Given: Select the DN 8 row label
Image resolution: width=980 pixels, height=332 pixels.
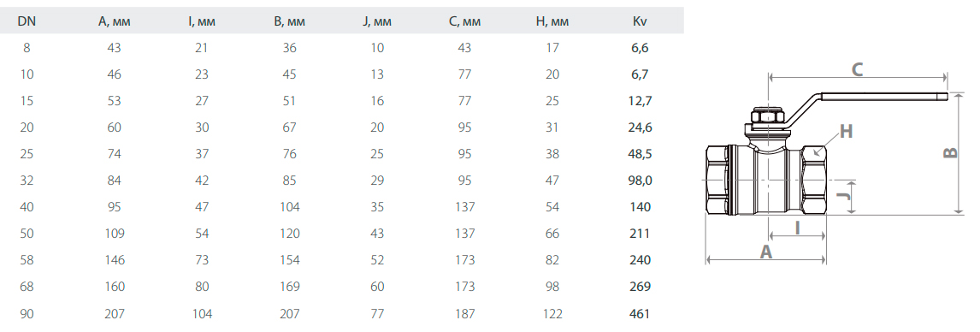Looking at the screenshot, I should 27,48.
